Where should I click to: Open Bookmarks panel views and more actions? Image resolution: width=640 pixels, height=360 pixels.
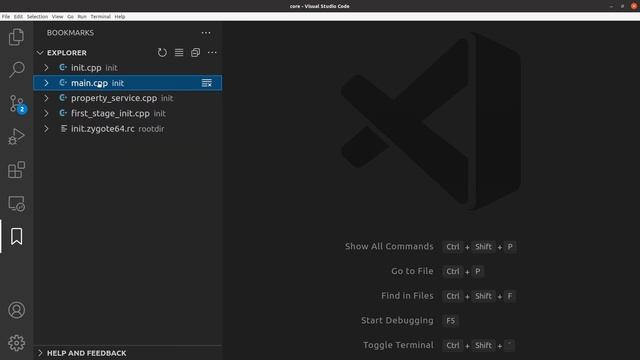coord(206,33)
